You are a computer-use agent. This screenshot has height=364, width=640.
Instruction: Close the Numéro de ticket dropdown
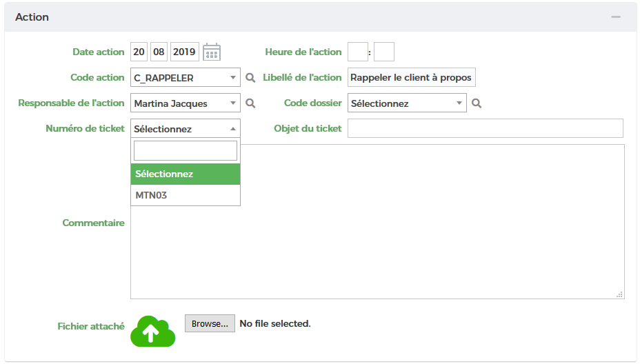[x=185, y=129]
